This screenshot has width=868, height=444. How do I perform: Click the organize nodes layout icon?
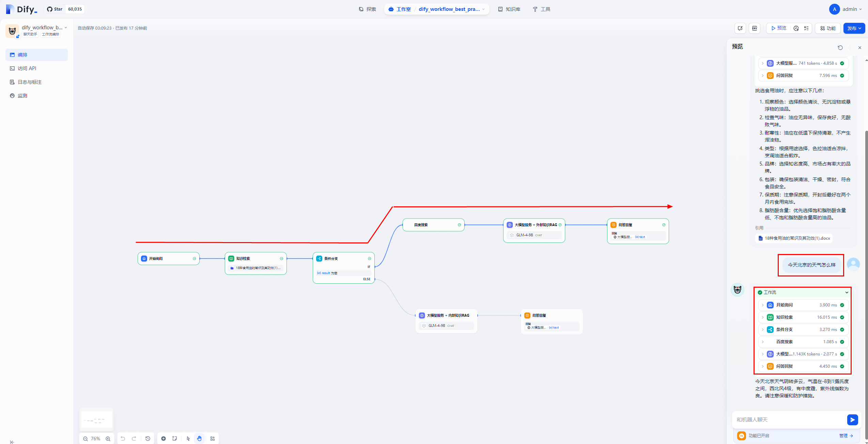point(213,439)
